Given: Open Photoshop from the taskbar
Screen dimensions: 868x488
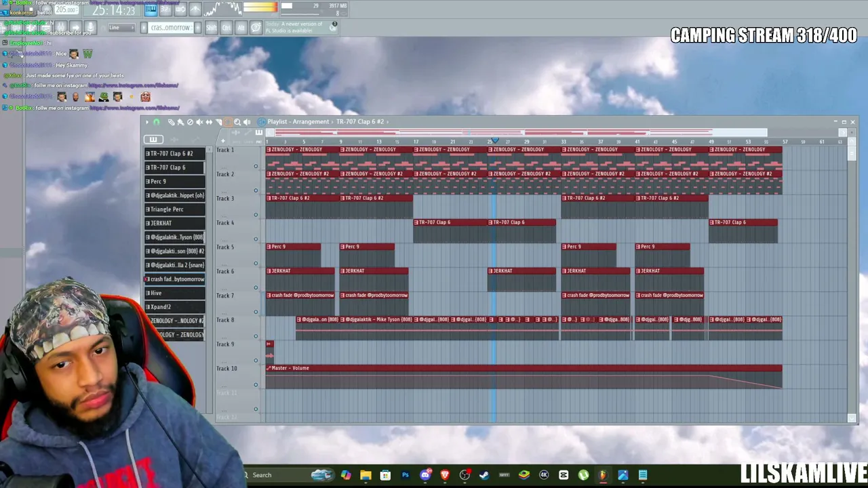Looking at the screenshot, I should (406, 475).
